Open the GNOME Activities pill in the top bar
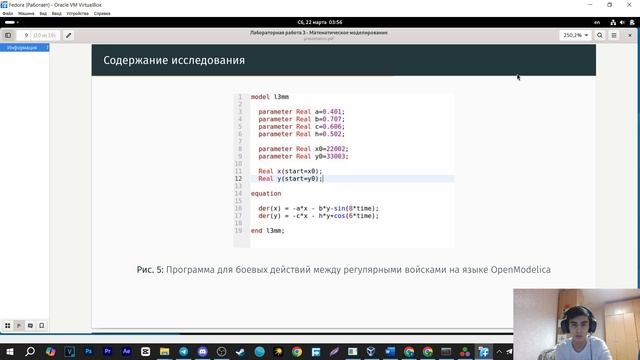This screenshot has height=360, width=640. pos(11,22)
